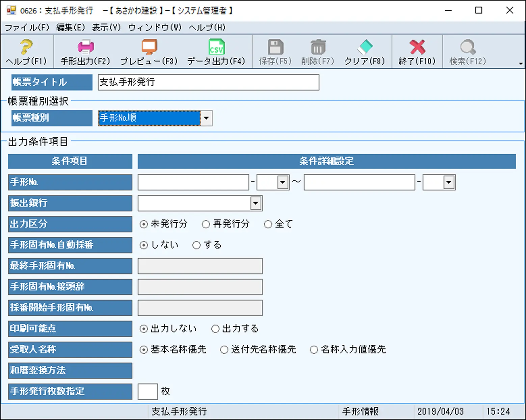Open the first 手形No. branch dropdown

point(282,182)
